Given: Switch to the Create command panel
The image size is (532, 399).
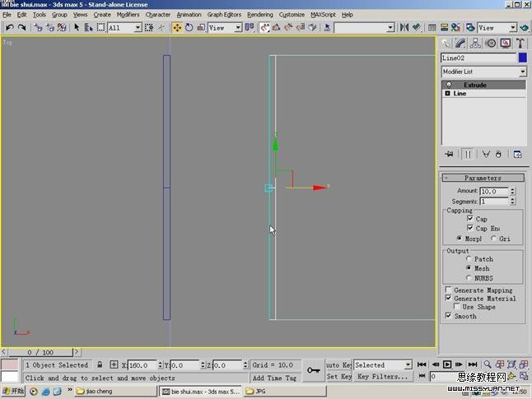Looking at the screenshot, I should (x=446, y=44).
